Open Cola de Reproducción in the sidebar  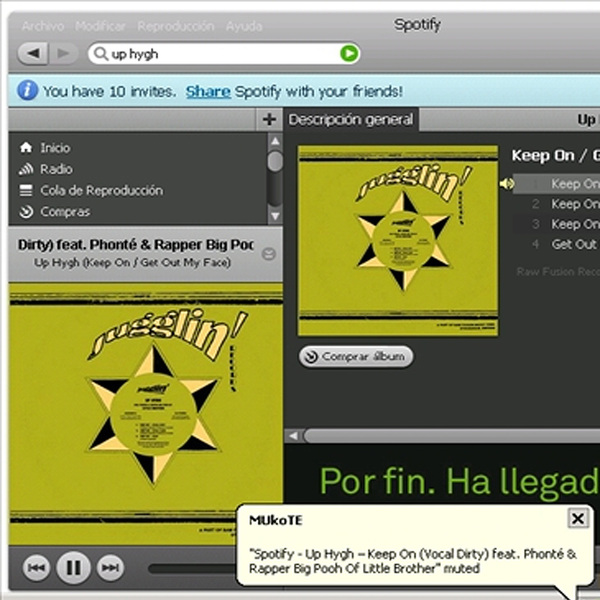point(102,191)
